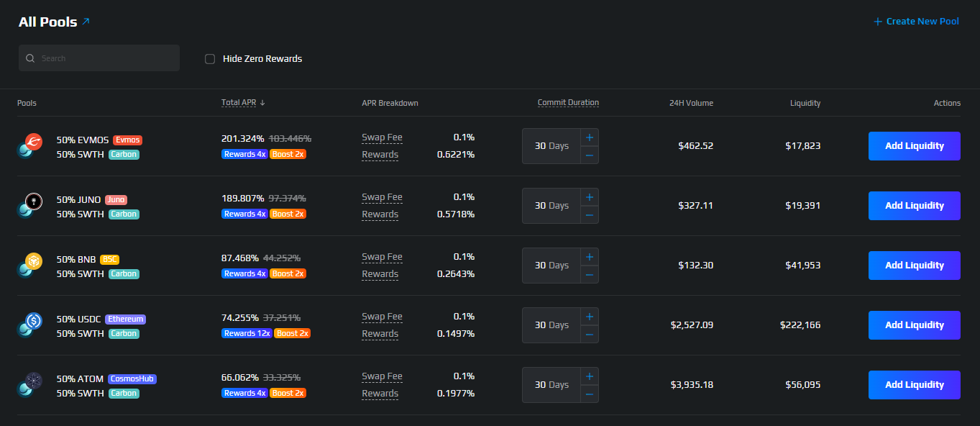Image resolution: width=980 pixels, height=426 pixels.
Task: Click the 87.468% APR value
Action: pyautogui.click(x=241, y=258)
